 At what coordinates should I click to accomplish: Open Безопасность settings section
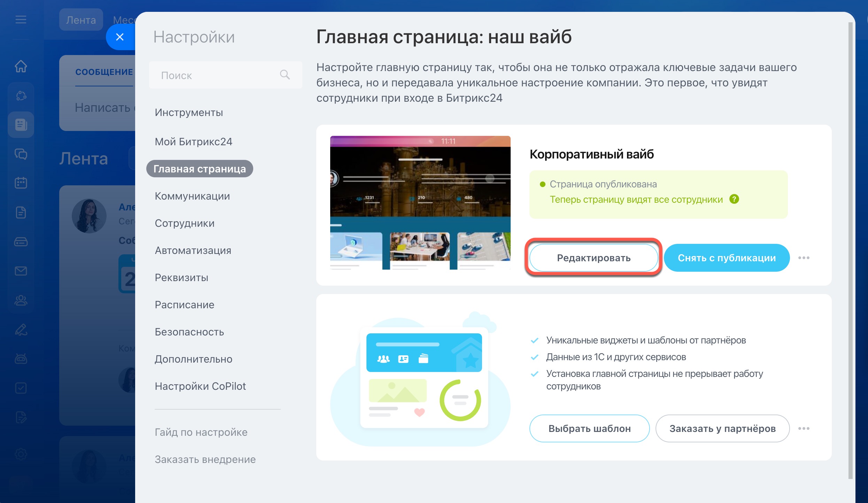[189, 332]
